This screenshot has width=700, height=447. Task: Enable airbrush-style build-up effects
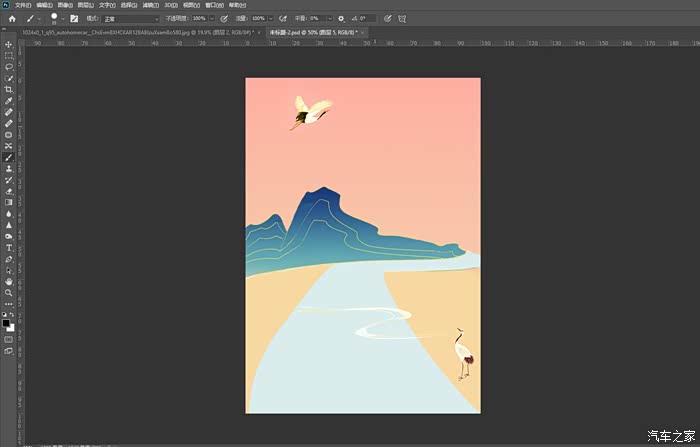coord(284,18)
